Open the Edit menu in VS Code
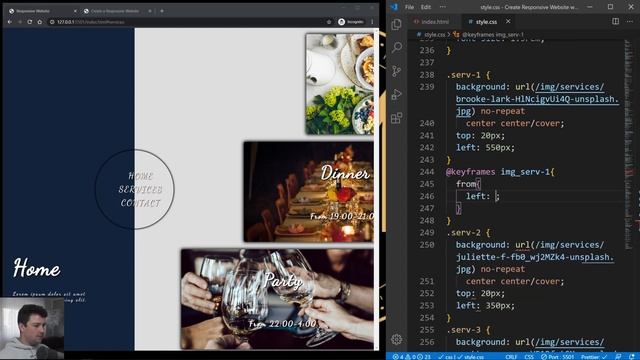This screenshot has height=360, width=640. [x=426, y=7]
